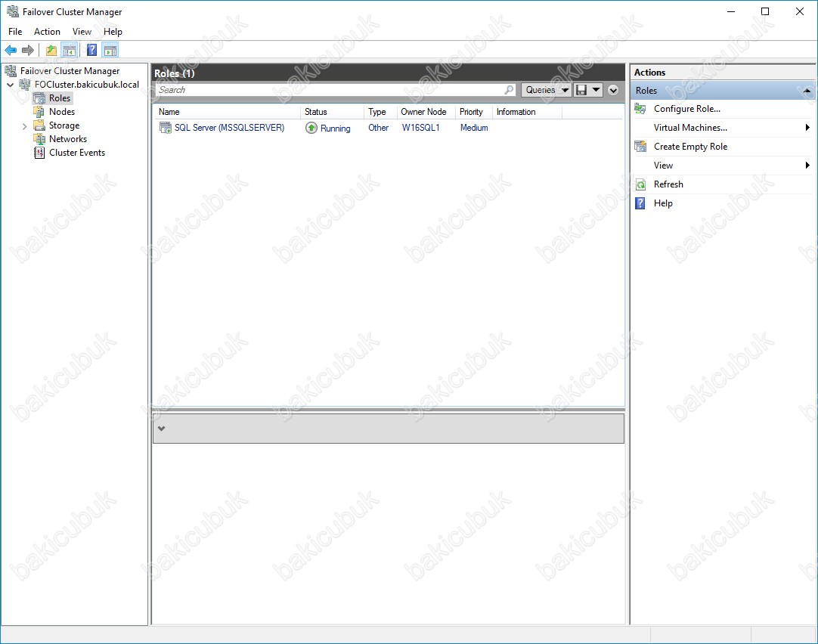Collapse the Roles section in Actions pane
The height and width of the screenshot is (644, 818).
click(x=807, y=91)
